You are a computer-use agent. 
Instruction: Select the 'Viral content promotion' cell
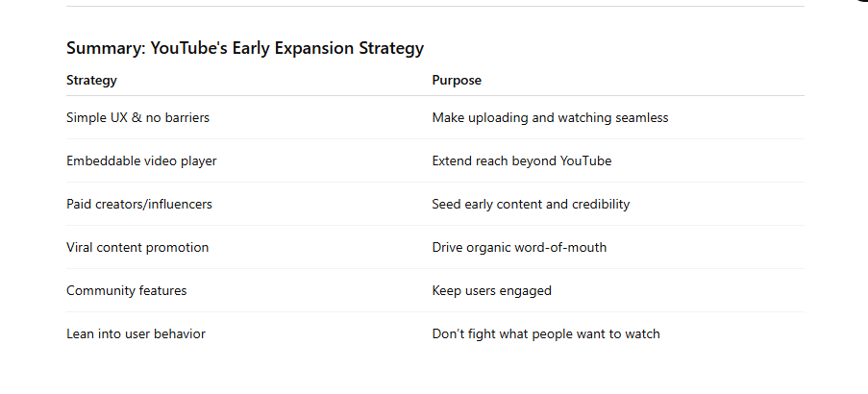point(137,248)
